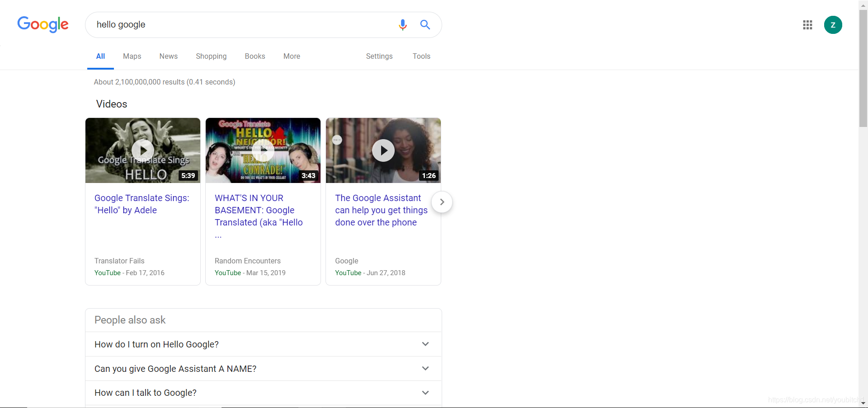Image resolution: width=868 pixels, height=408 pixels.
Task: Click the Google logo
Action: 43,24
